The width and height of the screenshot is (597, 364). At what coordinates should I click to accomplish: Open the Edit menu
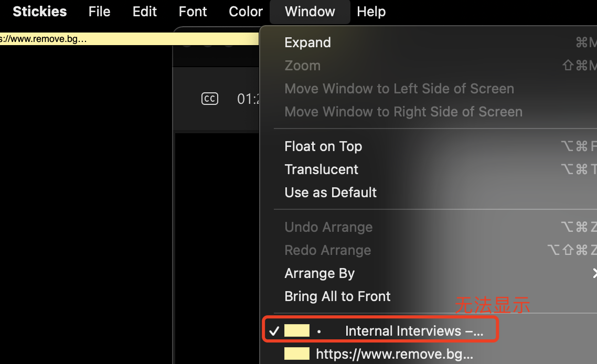tap(145, 12)
